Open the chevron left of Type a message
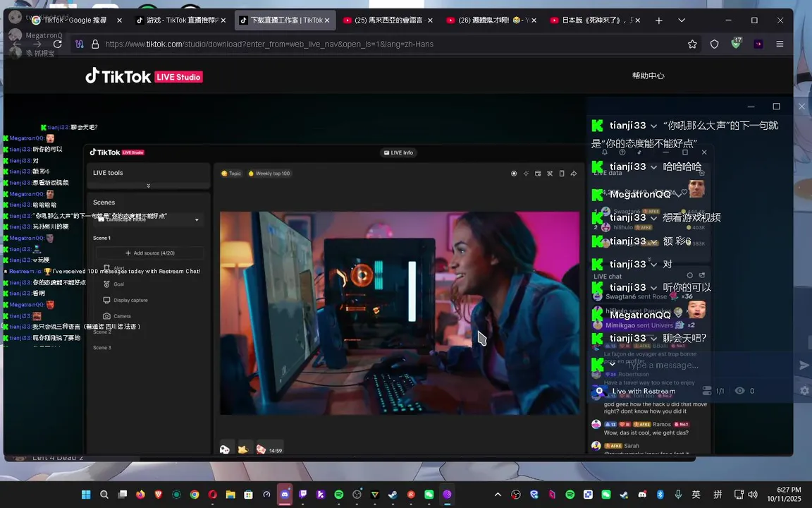Image resolution: width=812 pixels, height=508 pixels. click(x=612, y=364)
